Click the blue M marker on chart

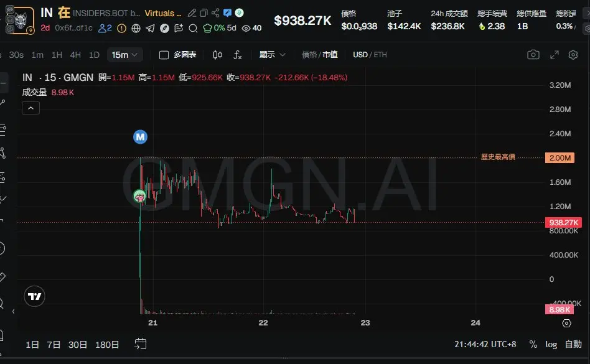tap(141, 137)
